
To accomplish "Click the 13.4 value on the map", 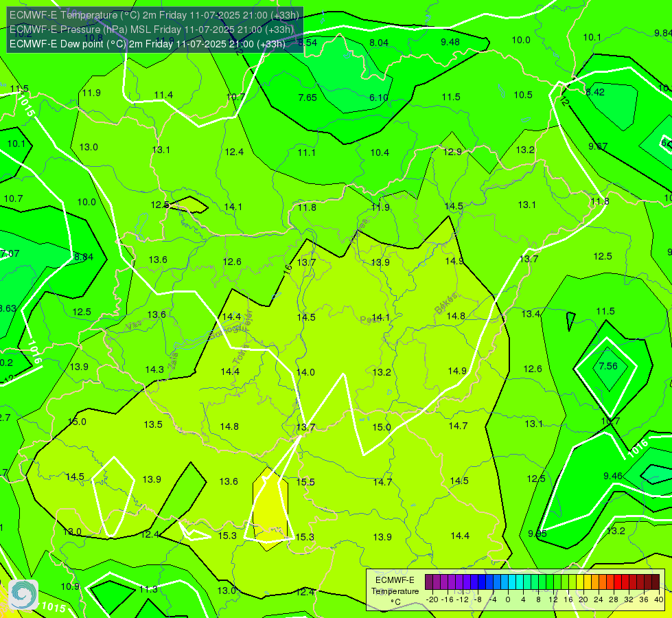I will click(x=531, y=314).
